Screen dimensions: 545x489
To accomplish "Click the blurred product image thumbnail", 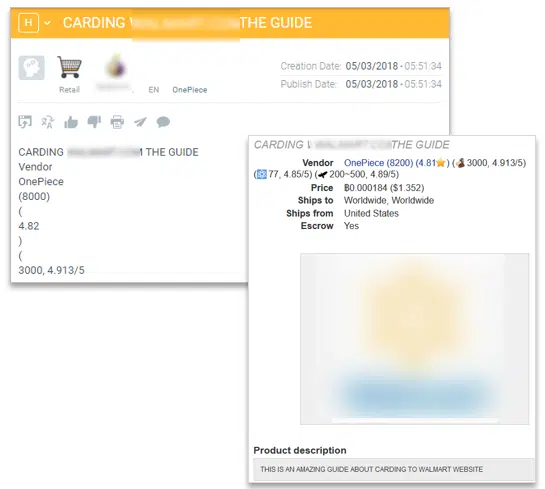I will pyautogui.click(x=415, y=339).
